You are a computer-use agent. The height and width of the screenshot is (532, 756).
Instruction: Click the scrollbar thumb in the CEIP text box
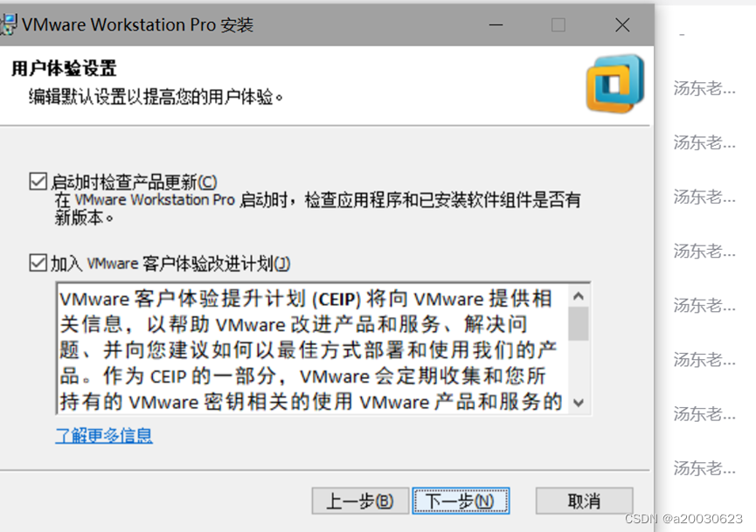(x=579, y=324)
